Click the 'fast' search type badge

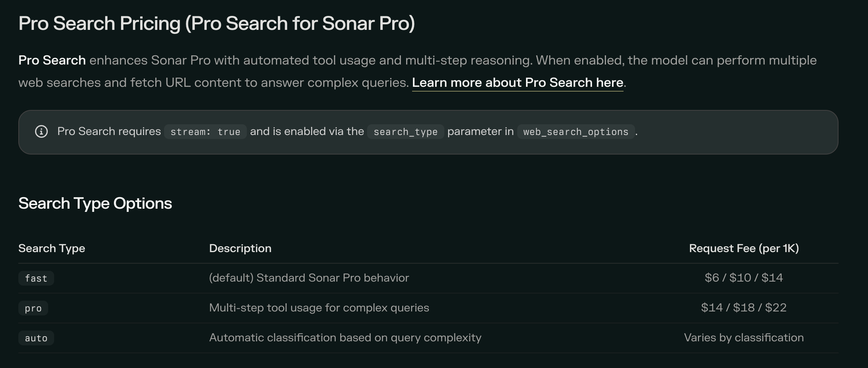(x=36, y=278)
